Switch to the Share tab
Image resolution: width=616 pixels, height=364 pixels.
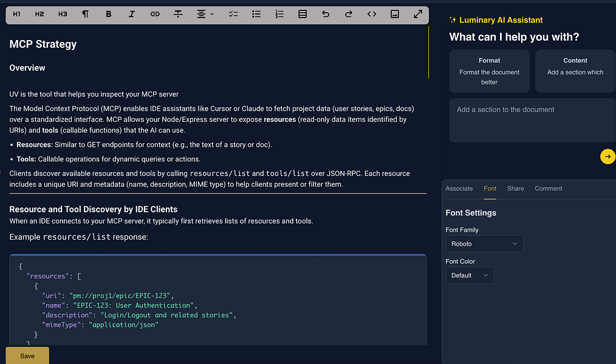click(x=515, y=189)
